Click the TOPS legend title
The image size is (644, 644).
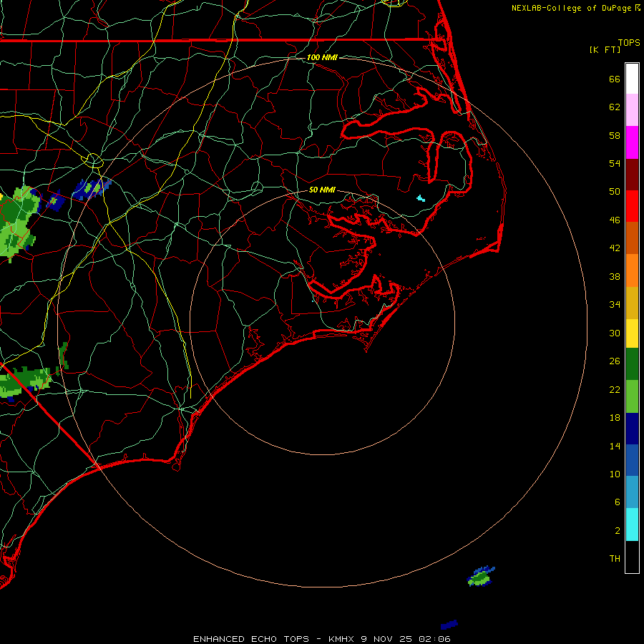click(629, 43)
